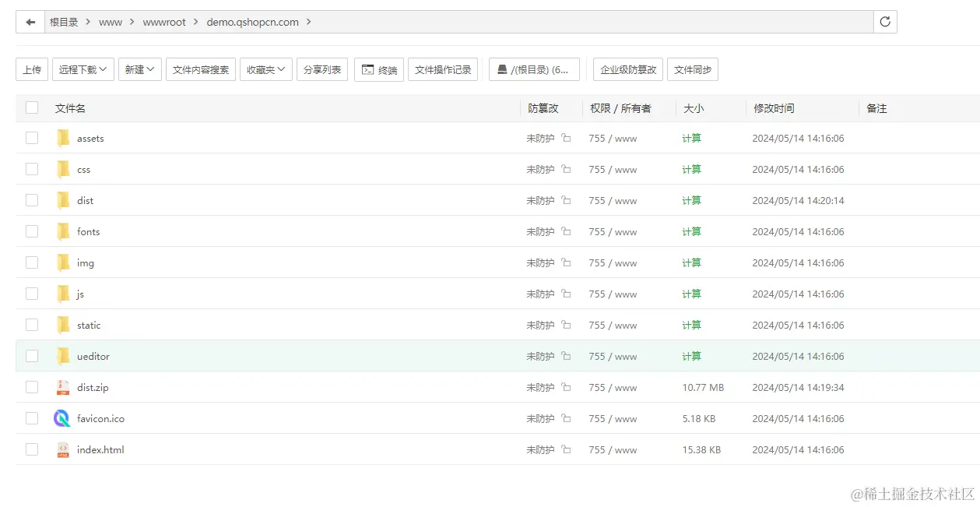Expand the 新建 dropdown menu
Viewport: 980px width, 507px height.
click(x=139, y=69)
